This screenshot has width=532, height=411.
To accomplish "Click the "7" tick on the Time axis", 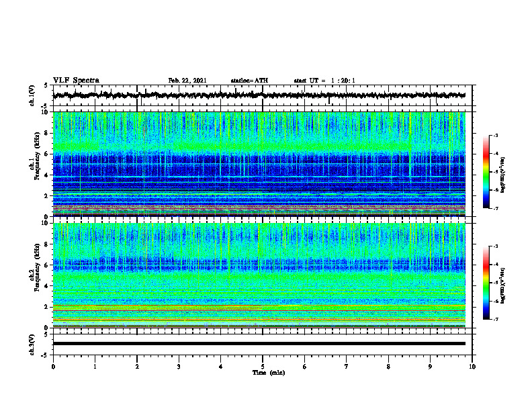I will (347, 367).
